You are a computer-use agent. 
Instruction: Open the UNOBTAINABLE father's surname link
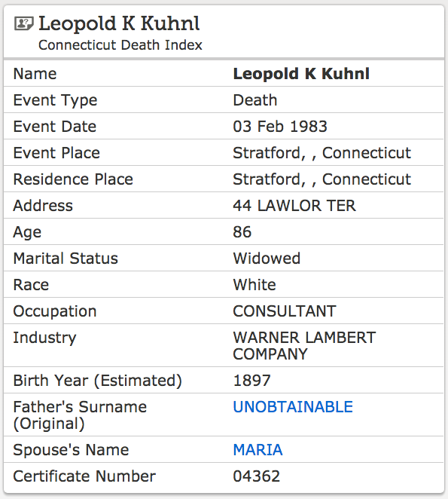293,407
